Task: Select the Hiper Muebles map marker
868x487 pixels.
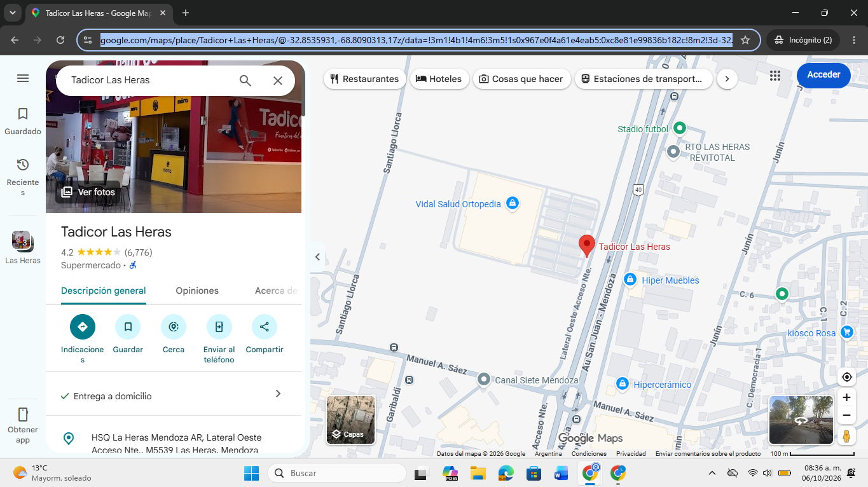Action: (x=630, y=280)
